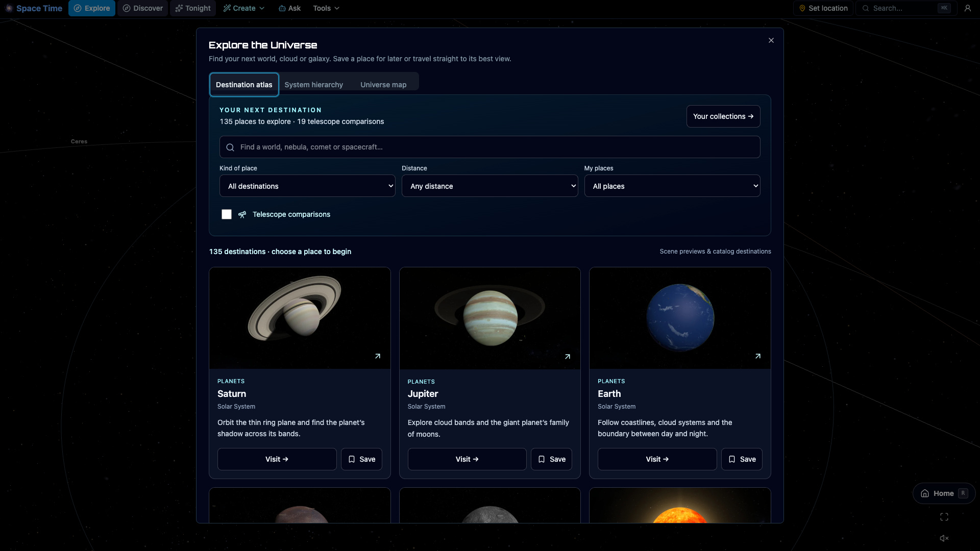Toggle the muted sound icon
This screenshot has width=980, height=551.
(944, 538)
